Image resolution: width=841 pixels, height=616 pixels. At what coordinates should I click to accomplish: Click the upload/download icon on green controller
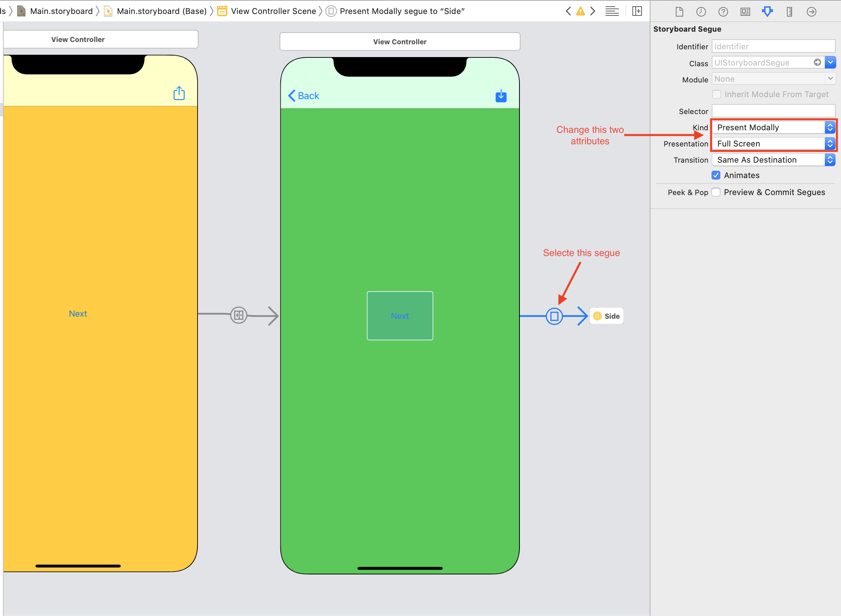point(501,96)
